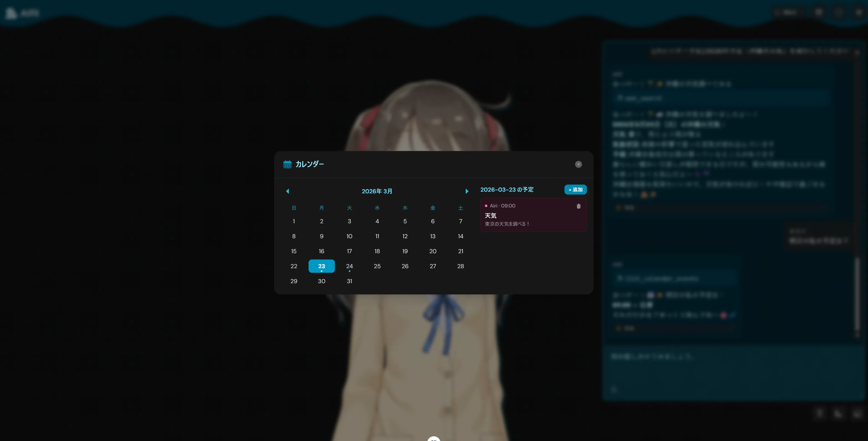
Task: Go to previous month arrow
Action: (287, 191)
